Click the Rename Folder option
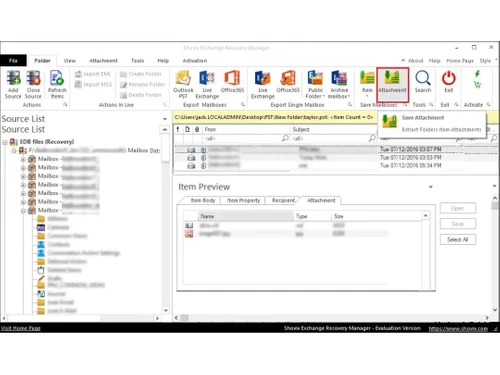The height and width of the screenshot is (375, 500). 142,85
